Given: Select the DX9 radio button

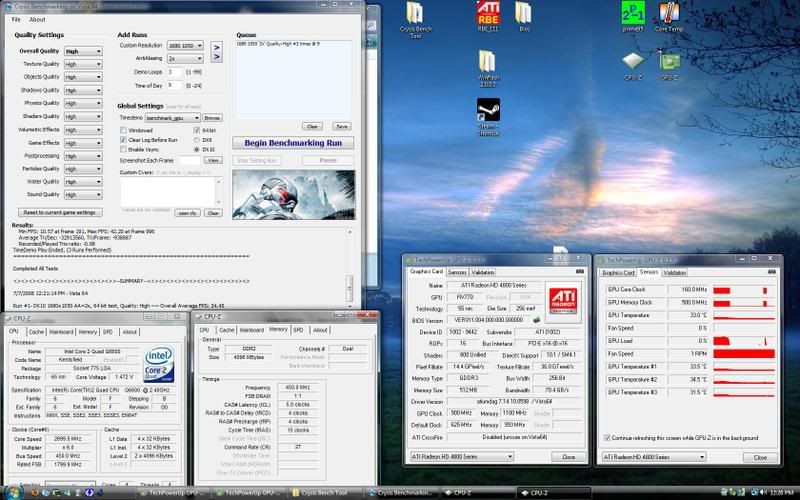Looking at the screenshot, I should [x=196, y=140].
